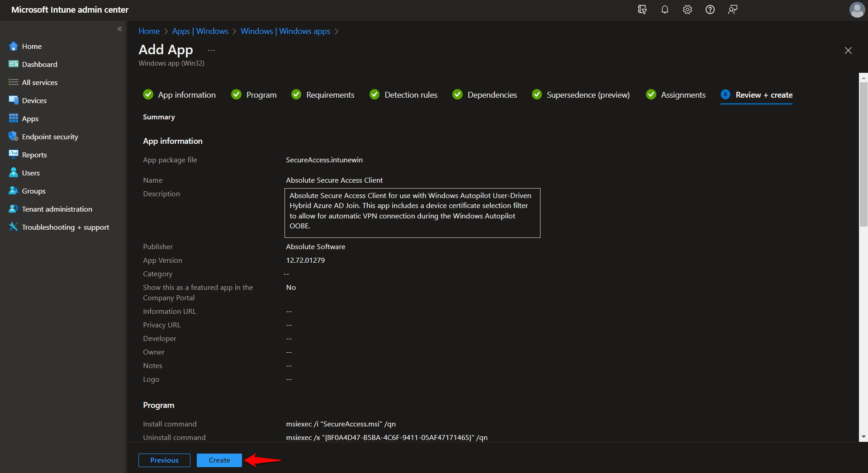Screen dimensions: 868x473
Task: Switch to the Assignments step
Action: coord(683,95)
